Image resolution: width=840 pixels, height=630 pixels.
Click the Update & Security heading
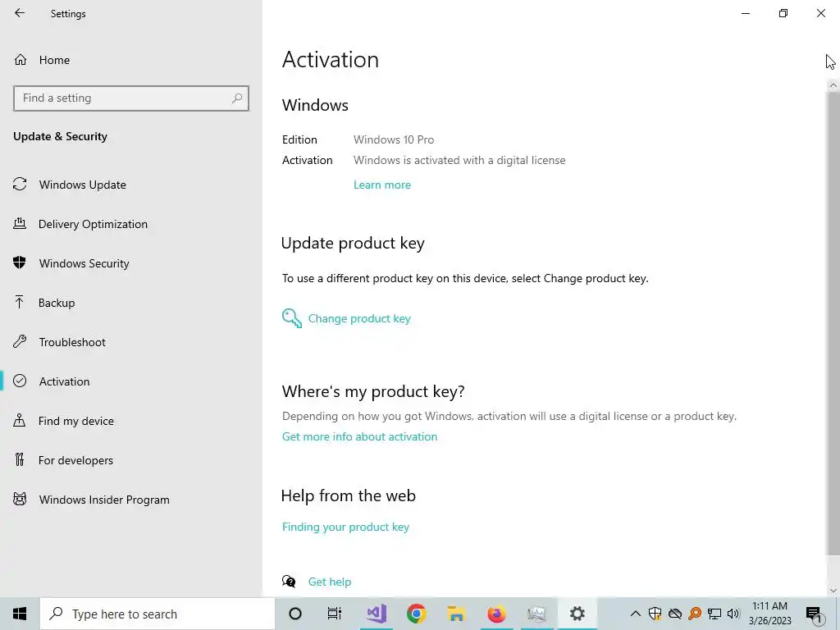pyautogui.click(x=61, y=137)
